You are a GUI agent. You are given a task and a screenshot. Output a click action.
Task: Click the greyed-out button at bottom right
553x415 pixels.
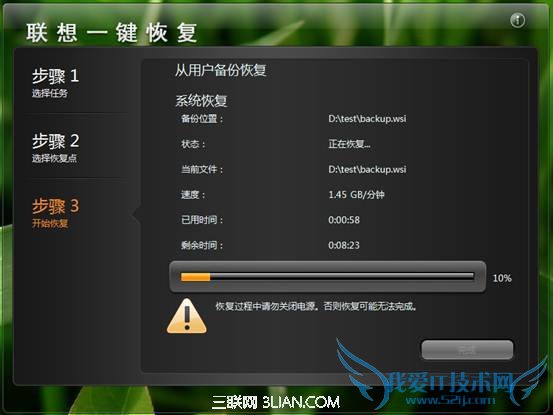click(x=467, y=350)
